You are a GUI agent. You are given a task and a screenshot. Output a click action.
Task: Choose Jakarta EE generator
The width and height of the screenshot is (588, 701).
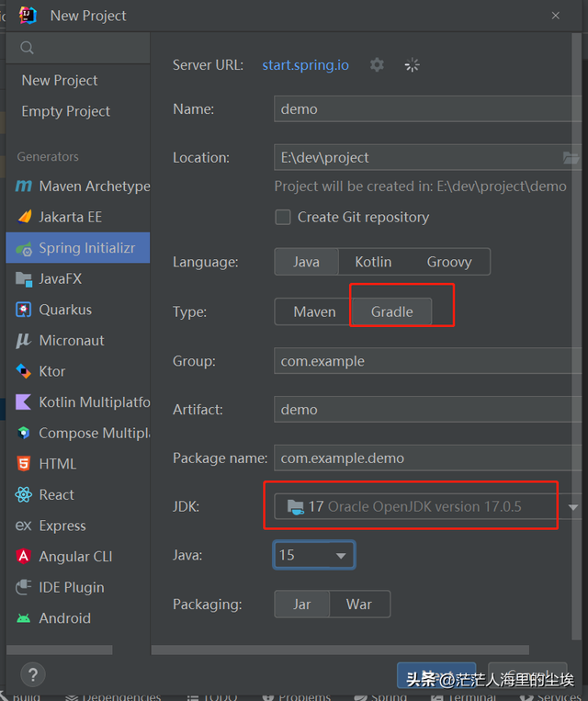click(78, 217)
